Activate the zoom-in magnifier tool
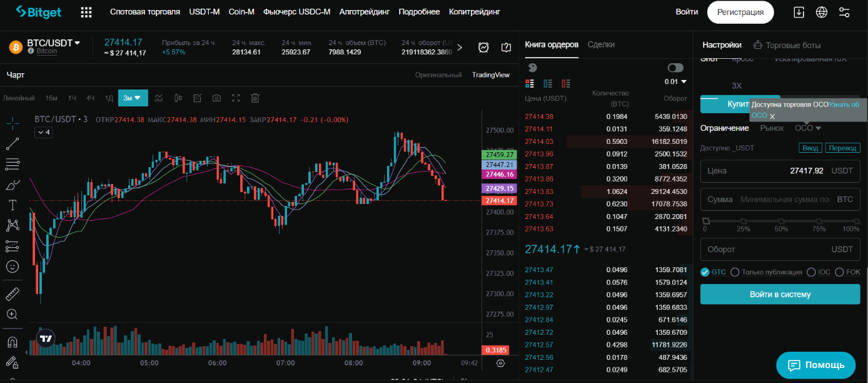This screenshot has height=383, width=868. (x=12, y=314)
